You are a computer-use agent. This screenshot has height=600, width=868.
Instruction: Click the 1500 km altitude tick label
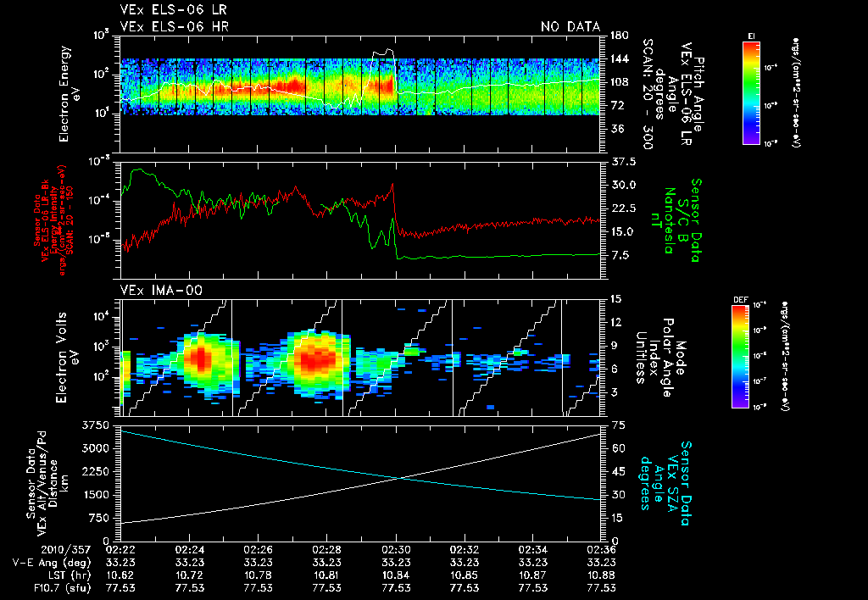coord(95,495)
